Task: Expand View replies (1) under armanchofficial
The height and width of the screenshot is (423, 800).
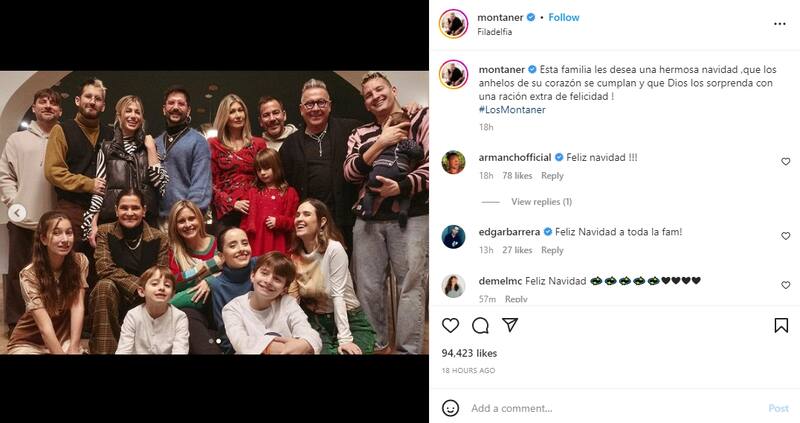Action: [x=541, y=202]
